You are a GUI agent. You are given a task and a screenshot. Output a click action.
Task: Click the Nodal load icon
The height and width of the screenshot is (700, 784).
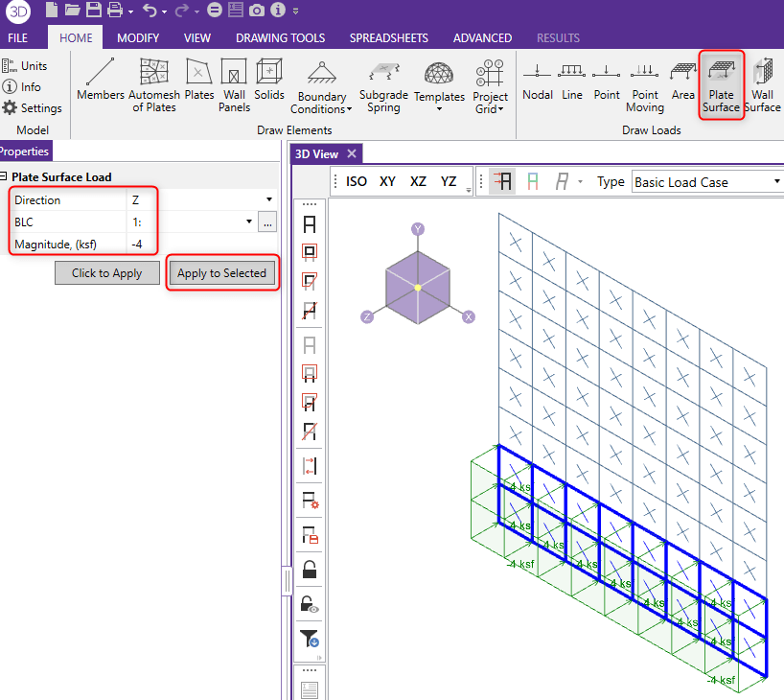click(538, 81)
